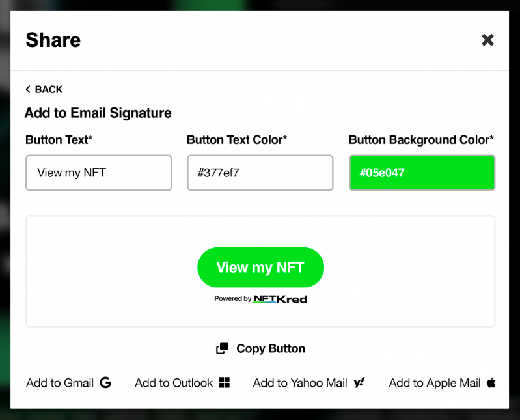Focus the Button Text input field
This screenshot has width=520, height=420.
coord(99,173)
